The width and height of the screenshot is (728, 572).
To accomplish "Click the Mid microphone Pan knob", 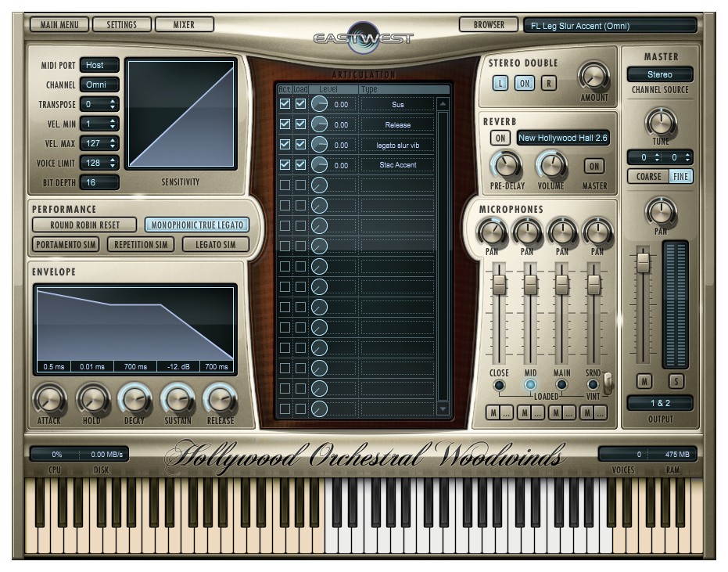I will [527, 232].
